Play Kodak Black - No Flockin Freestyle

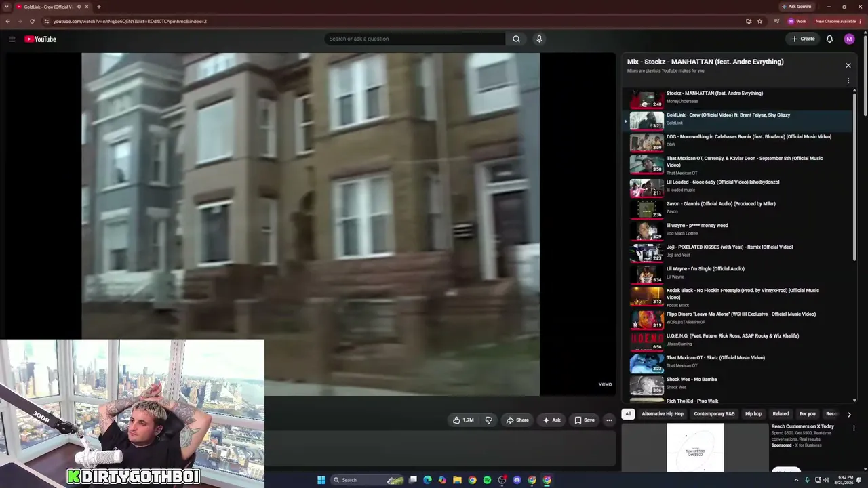(738, 298)
